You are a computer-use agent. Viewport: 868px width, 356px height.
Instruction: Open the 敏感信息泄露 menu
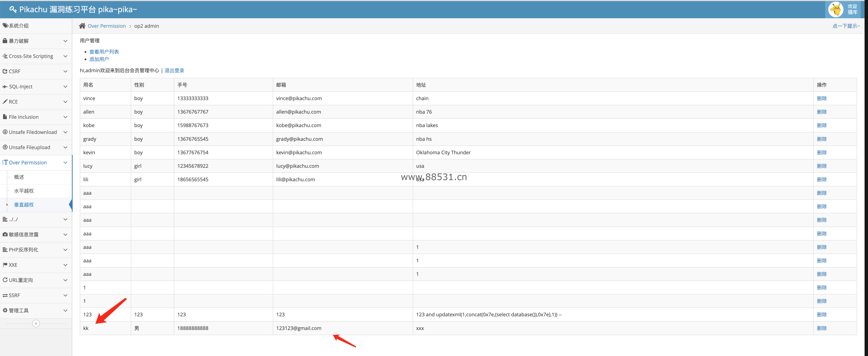pyautogui.click(x=36, y=234)
